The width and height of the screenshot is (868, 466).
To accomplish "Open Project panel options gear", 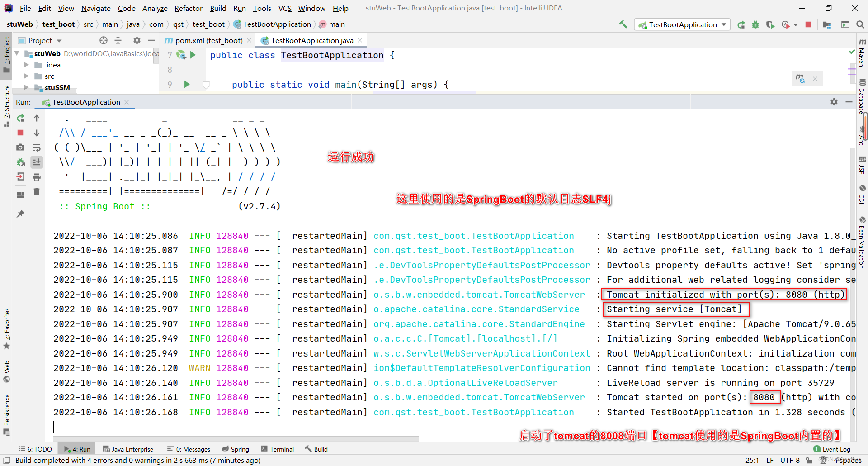I will coord(137,40).
